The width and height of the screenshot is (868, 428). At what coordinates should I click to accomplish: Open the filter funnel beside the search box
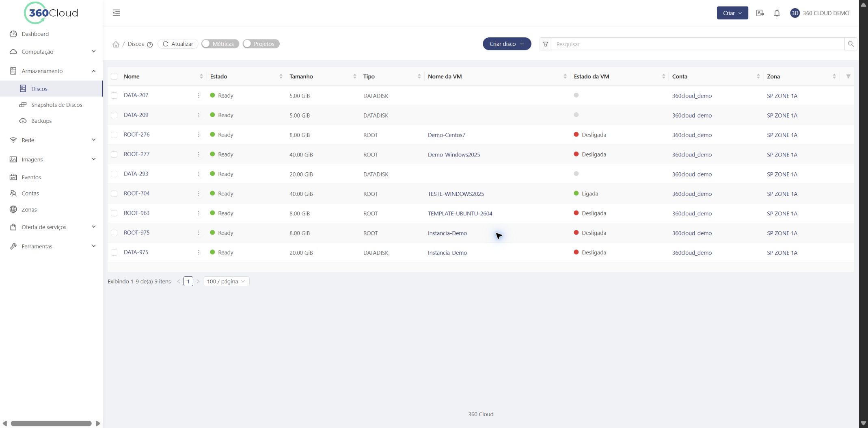click(x=546, y=44)
